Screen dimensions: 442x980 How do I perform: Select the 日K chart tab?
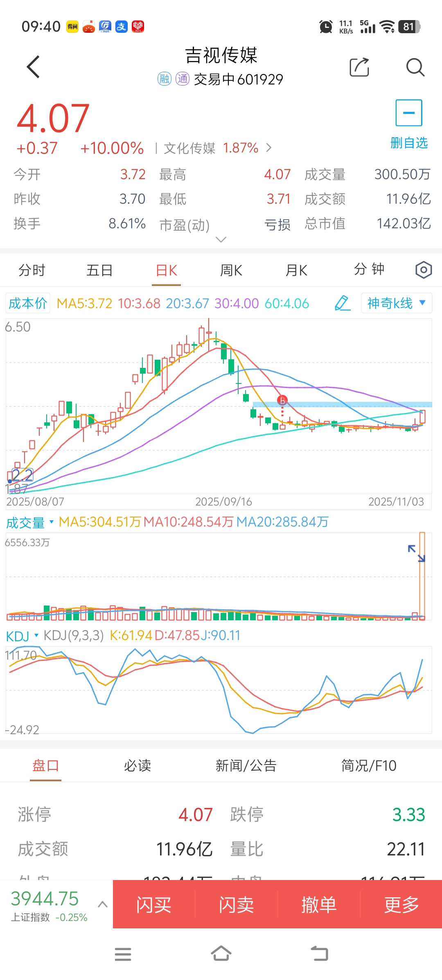(167, 270)
